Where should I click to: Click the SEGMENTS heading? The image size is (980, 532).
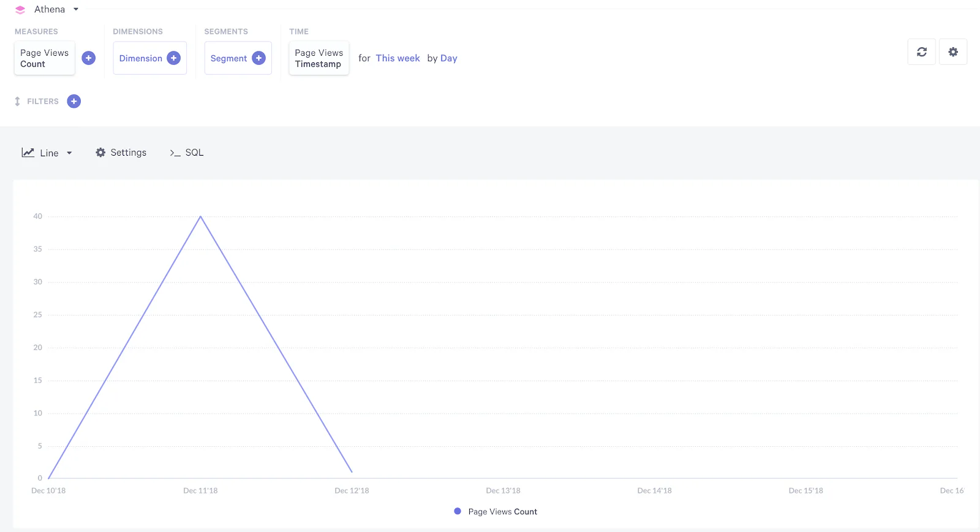226,31
